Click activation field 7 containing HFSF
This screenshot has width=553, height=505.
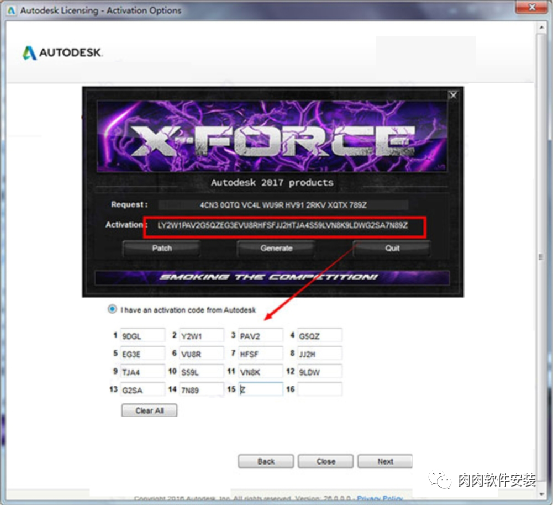(x=260, y=353)
